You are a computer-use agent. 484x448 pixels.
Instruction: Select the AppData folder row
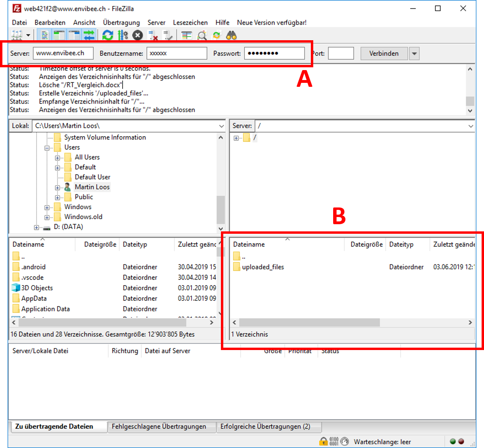pyautogui.click(x=114, y=298)
